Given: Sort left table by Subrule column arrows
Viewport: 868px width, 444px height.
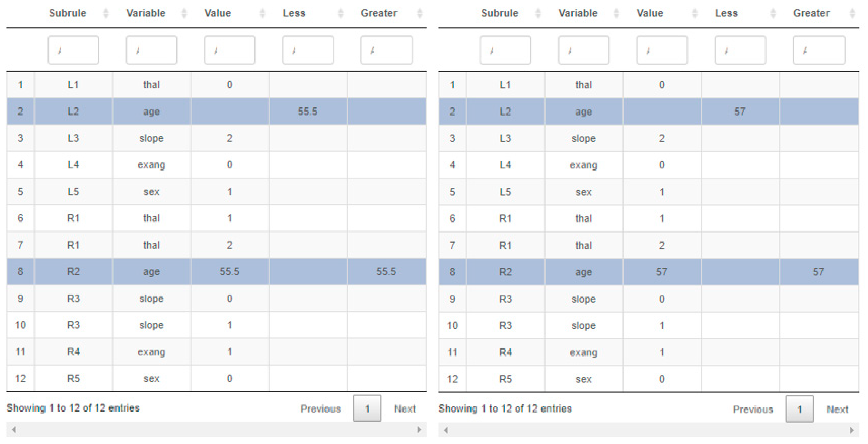Looking at the screenshot, I should click(106, 13).
